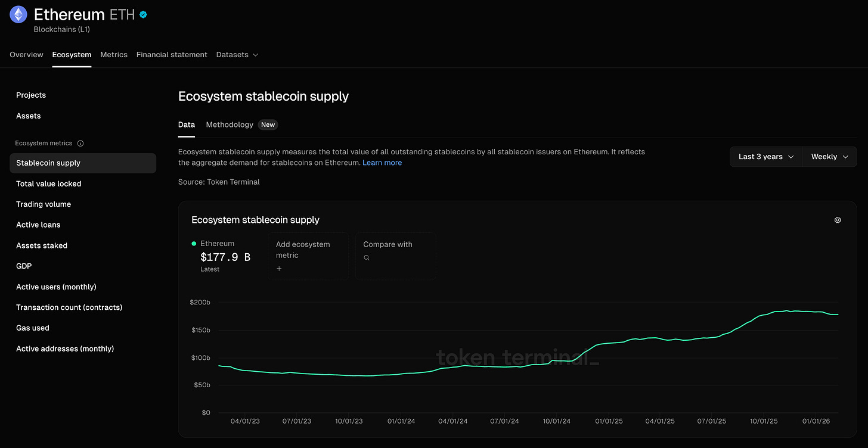This screenshot has height=448, width=868.
Task: Click the Ethereum logo icon
Action: (x=18, y=14)
